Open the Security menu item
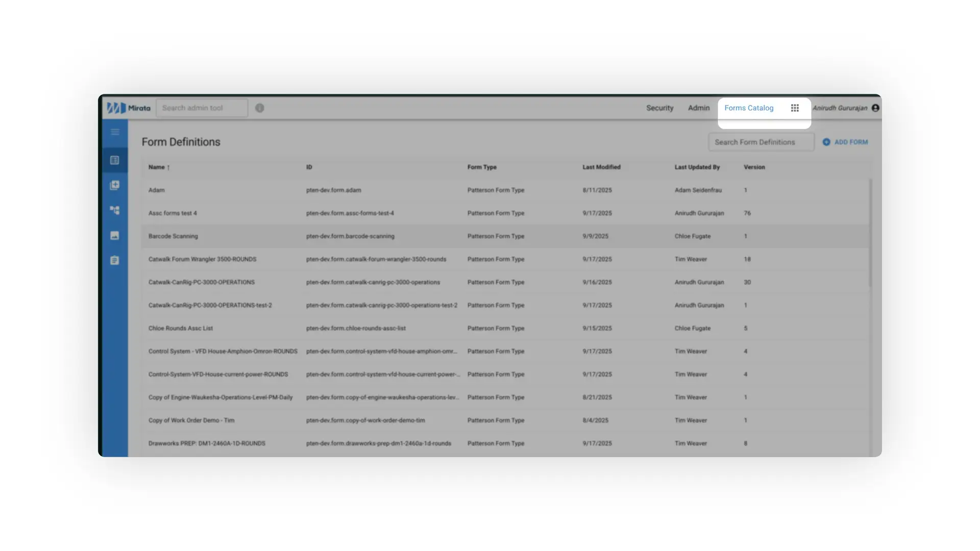The image size is (980, 551). click(x=659, y=108)
